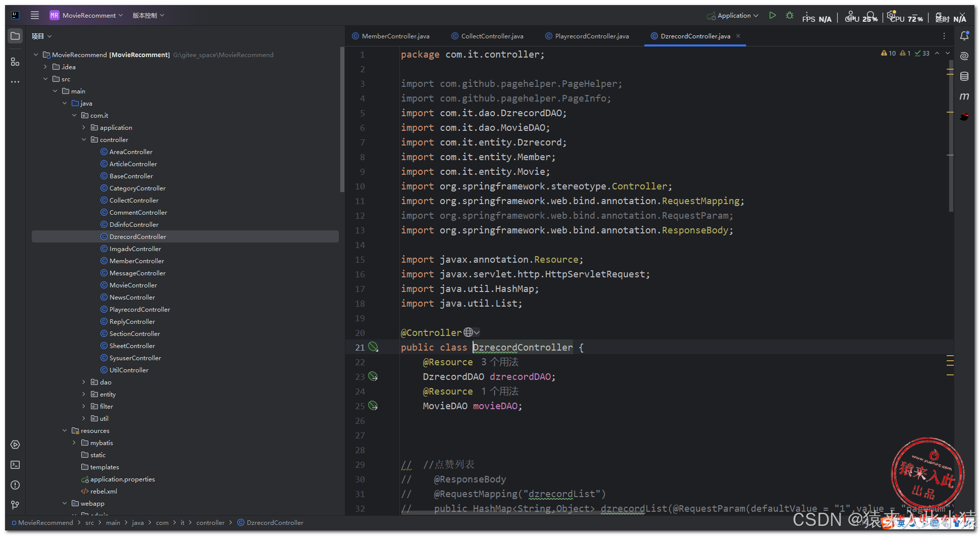Viewport: 980px width, 536px height.
Task: Open the Services tool window
Action: point(15,445)
